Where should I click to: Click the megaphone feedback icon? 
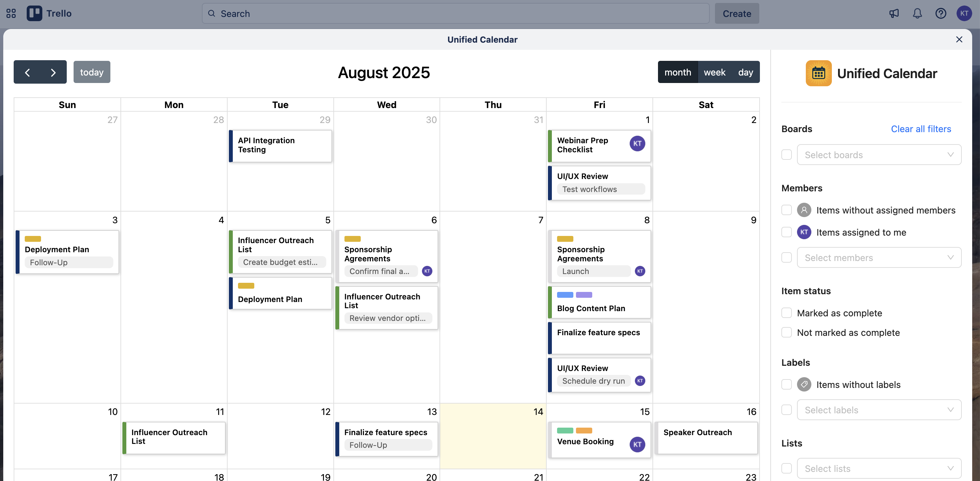[894, 13]
